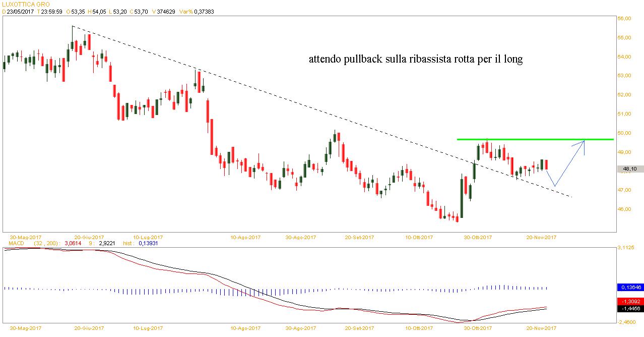Click the red MACD value tag -1,3092
The image size is (644, 337).
point(630,301)
